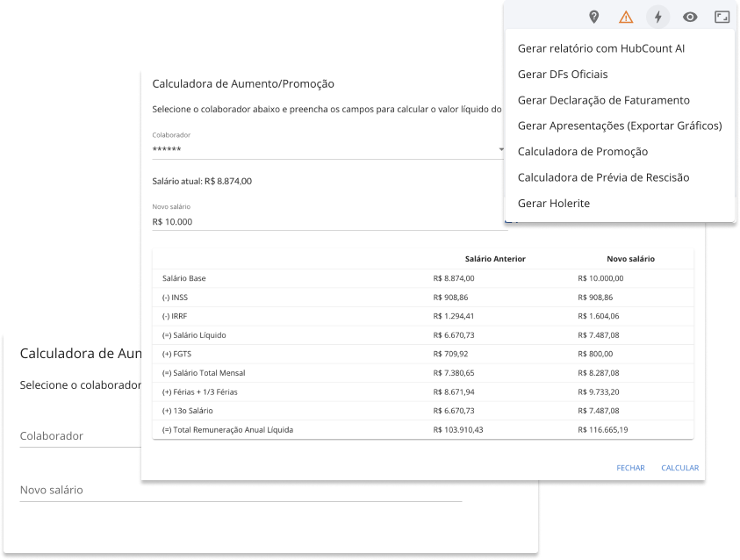740x560 pixels.
Task: Click the value R$ 709,92
Action: (x=450, y=355)
